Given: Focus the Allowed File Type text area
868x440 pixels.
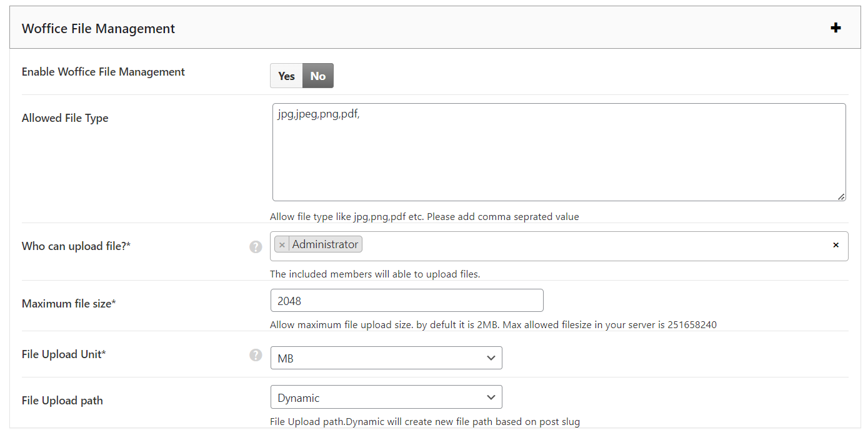Looking at the screenshot, I should tap(559, 152).
